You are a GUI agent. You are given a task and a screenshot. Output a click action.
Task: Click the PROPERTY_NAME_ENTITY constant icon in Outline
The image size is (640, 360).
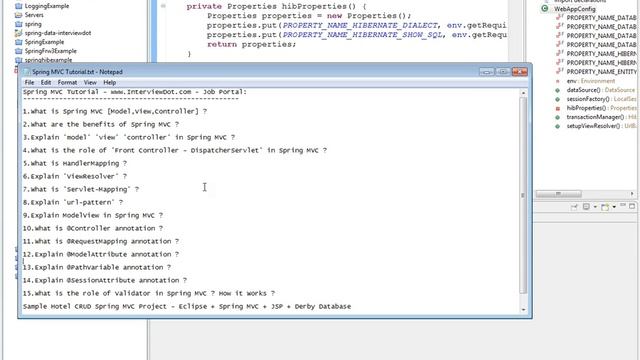pyautogui.click(x=559, y=71)
